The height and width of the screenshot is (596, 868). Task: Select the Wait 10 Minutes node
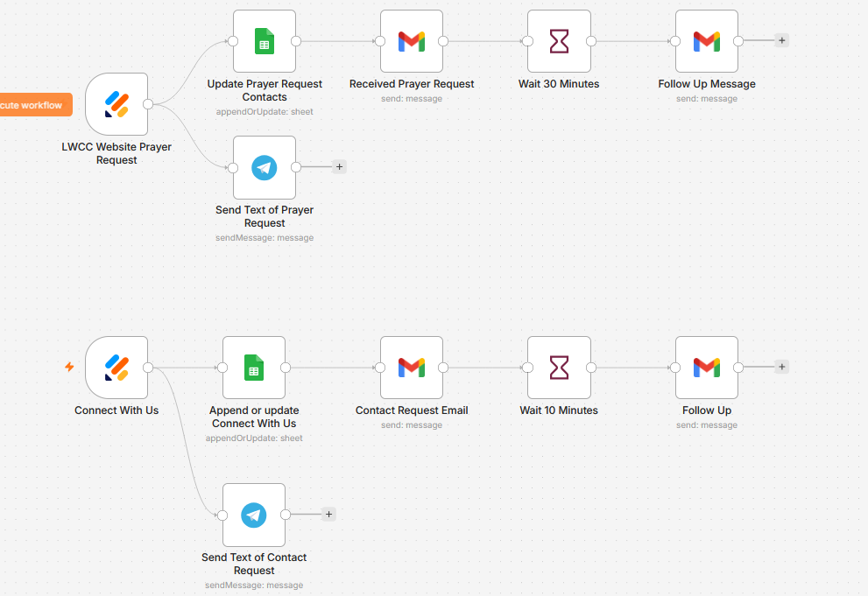[559, 368]
